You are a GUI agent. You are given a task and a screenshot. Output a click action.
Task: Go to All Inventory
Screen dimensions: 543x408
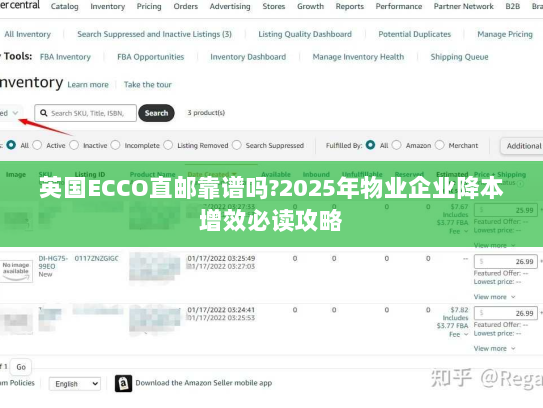point(27,34)
